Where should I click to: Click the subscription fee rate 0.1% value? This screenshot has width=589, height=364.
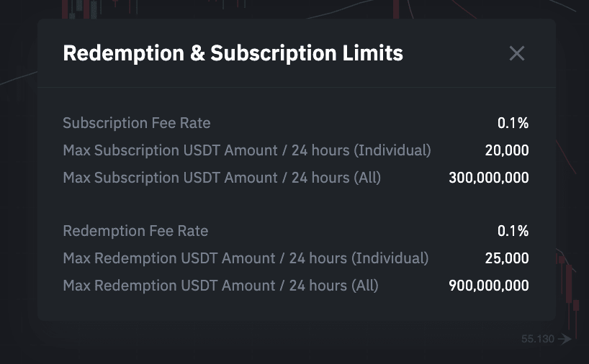click(x=513, y=123)
